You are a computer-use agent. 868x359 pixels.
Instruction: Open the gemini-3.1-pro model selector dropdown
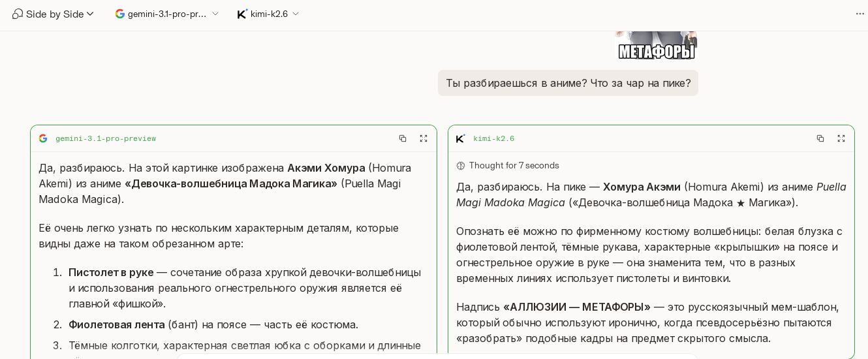coord(167,14)
